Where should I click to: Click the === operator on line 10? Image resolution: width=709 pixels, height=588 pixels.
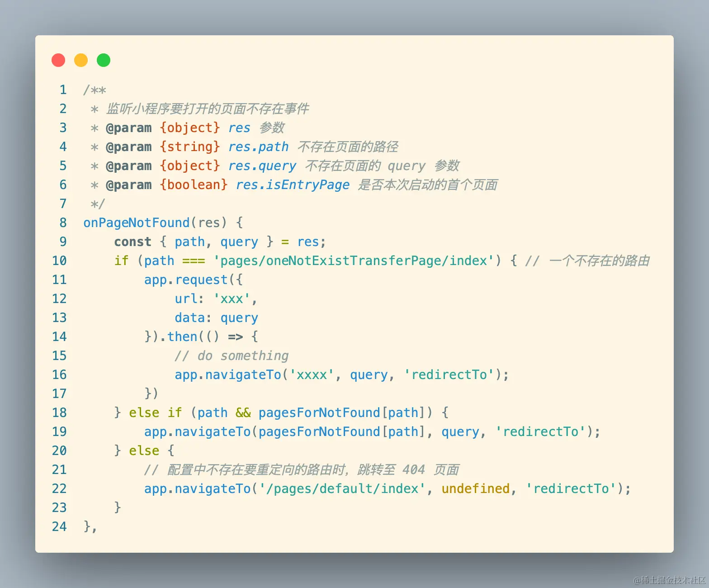coord(194,261)
